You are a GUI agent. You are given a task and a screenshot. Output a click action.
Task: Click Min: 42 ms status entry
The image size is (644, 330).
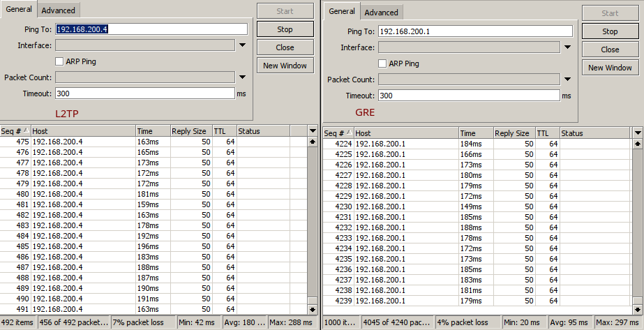click(199, 322)
